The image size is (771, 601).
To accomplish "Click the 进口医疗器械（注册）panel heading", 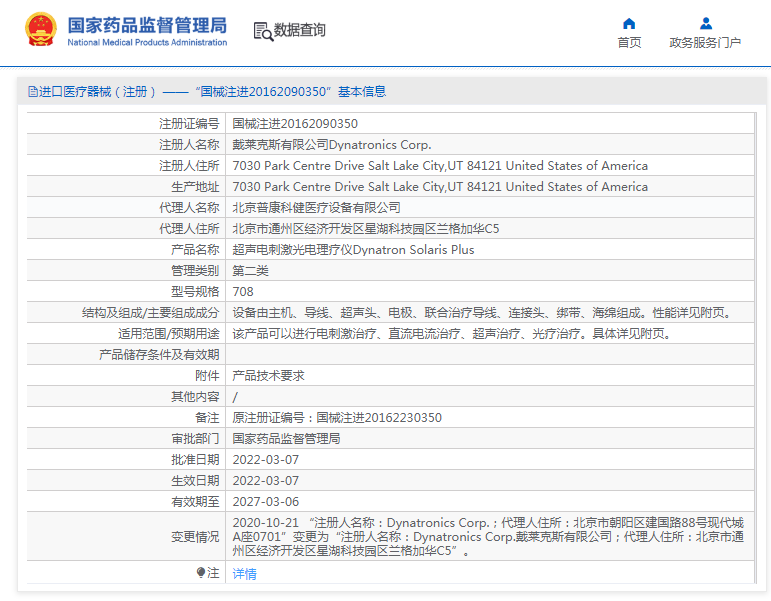I will tap(207, 91).
